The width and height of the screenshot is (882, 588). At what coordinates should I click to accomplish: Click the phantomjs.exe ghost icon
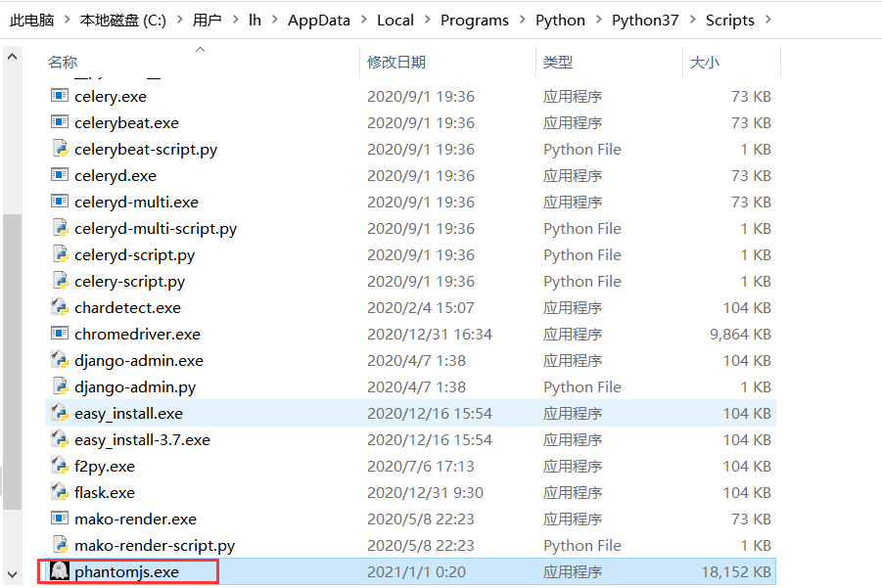[60, 571]
